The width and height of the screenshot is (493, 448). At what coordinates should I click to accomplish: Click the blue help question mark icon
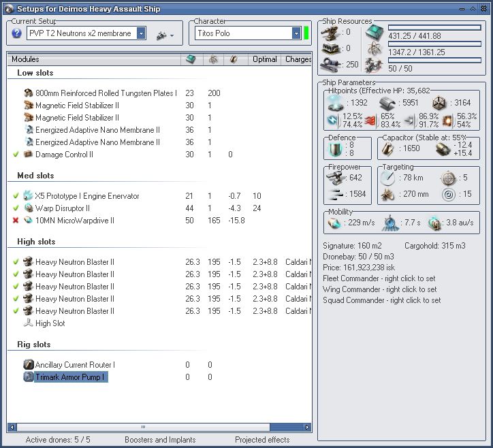click(x=16, y=33)
